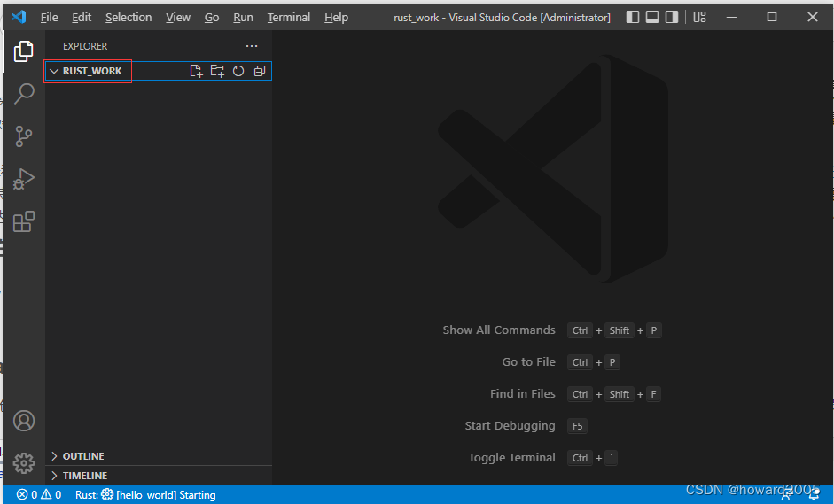The width and height of the screenshot is (834, 504).
Task: Open the Explorer view in activity bar
Action: pyautogui.click(x=23, y=51)
